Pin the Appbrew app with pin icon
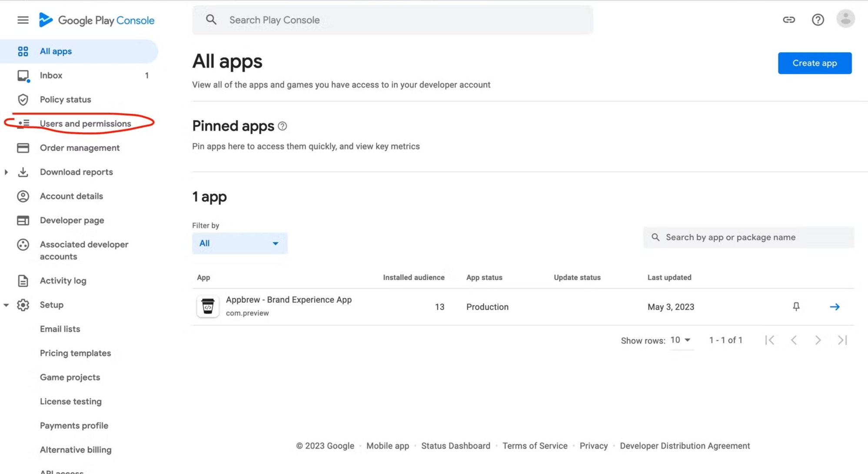 [x=796, y=307]
